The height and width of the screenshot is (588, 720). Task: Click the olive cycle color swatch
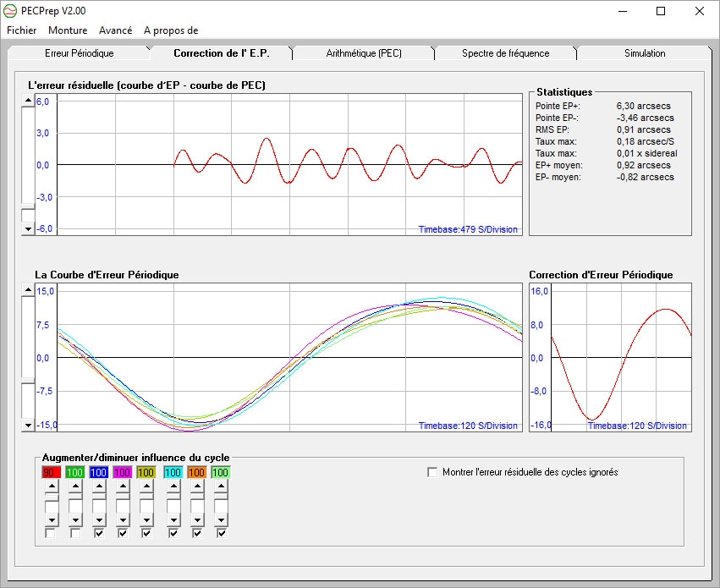(x=146, y=472)
